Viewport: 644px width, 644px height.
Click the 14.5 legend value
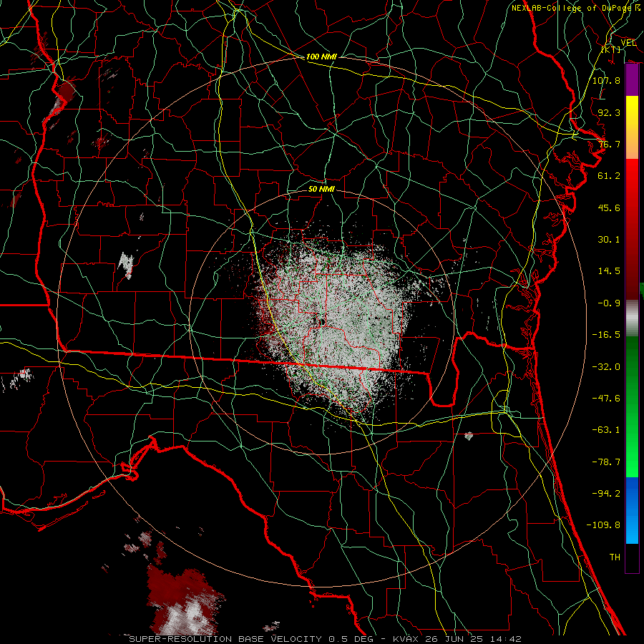tap(609, 271)
